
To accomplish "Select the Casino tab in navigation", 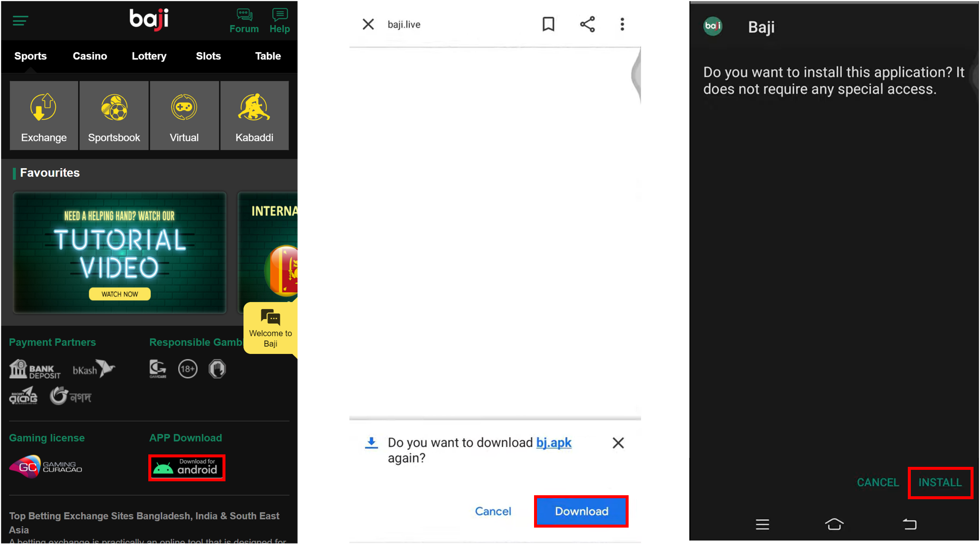I will point(90,56).
